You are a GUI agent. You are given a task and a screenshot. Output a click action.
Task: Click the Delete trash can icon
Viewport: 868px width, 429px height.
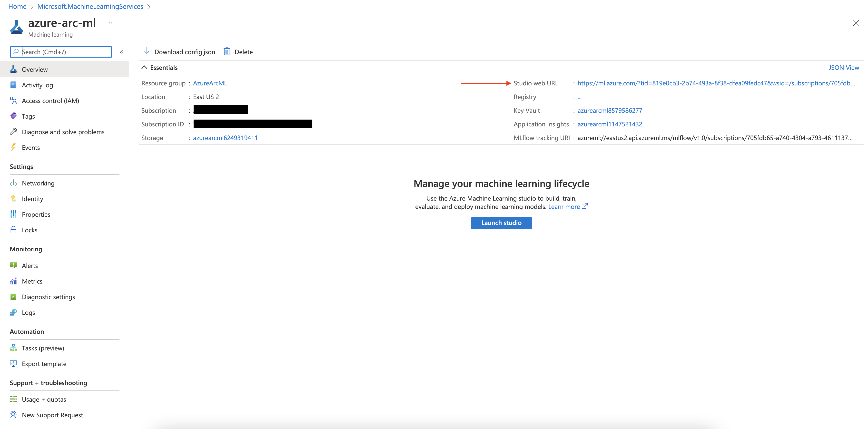227,51
